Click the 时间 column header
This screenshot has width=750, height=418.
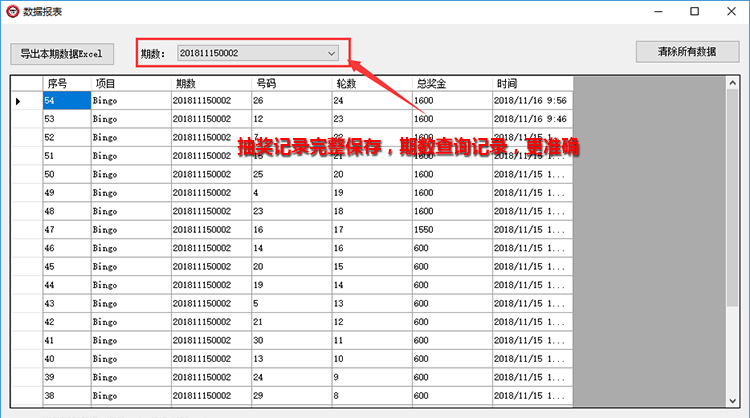point(532,83)
